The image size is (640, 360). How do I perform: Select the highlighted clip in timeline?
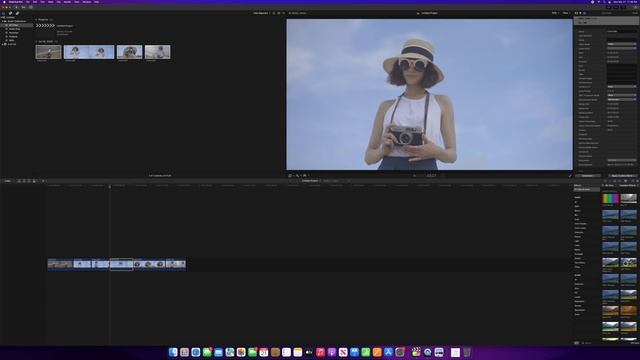pyautogui.click(x=121, y=264)
